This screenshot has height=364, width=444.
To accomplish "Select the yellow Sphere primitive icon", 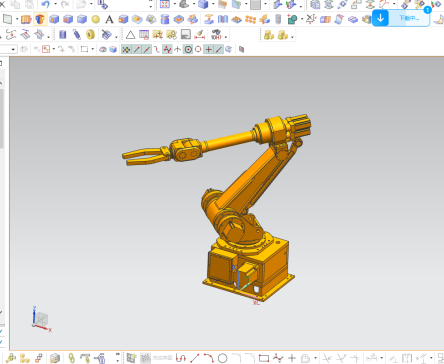I will 96,19.
